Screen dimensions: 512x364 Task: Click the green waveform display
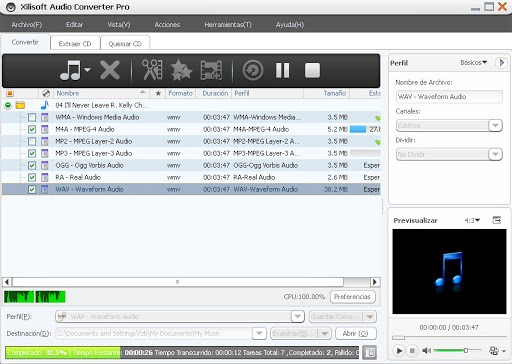[35, 297]
